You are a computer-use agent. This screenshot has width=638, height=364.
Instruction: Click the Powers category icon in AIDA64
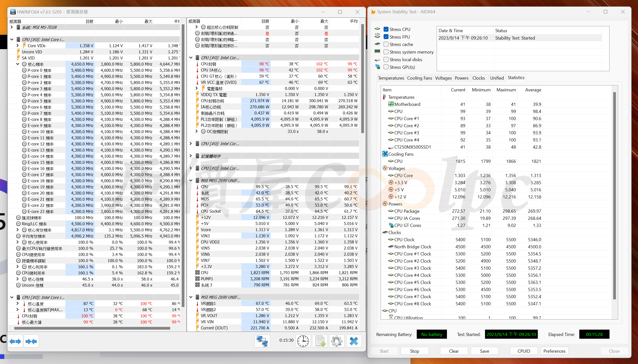[385, 204]
